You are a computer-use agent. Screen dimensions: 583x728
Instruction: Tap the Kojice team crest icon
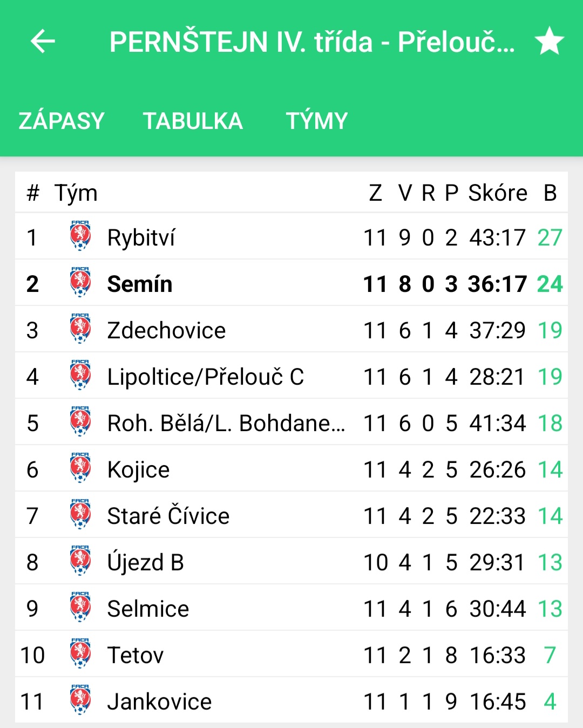coord(80,467)
